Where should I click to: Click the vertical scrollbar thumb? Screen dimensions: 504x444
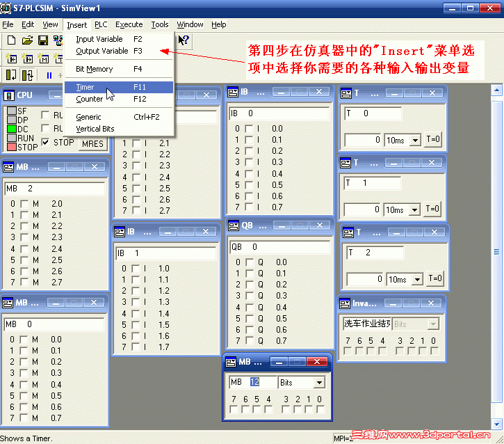point(496,252)
